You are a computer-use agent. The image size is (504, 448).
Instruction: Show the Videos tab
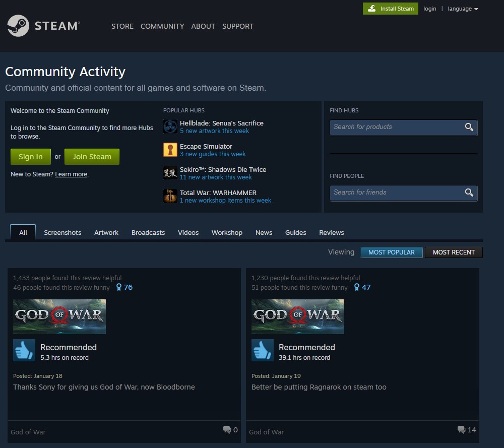pos(188,232)
